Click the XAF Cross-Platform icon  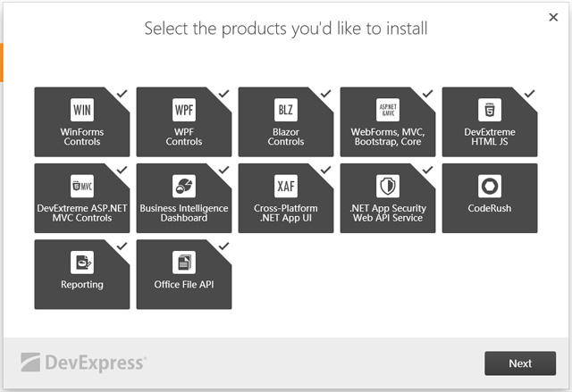point(286,186)
